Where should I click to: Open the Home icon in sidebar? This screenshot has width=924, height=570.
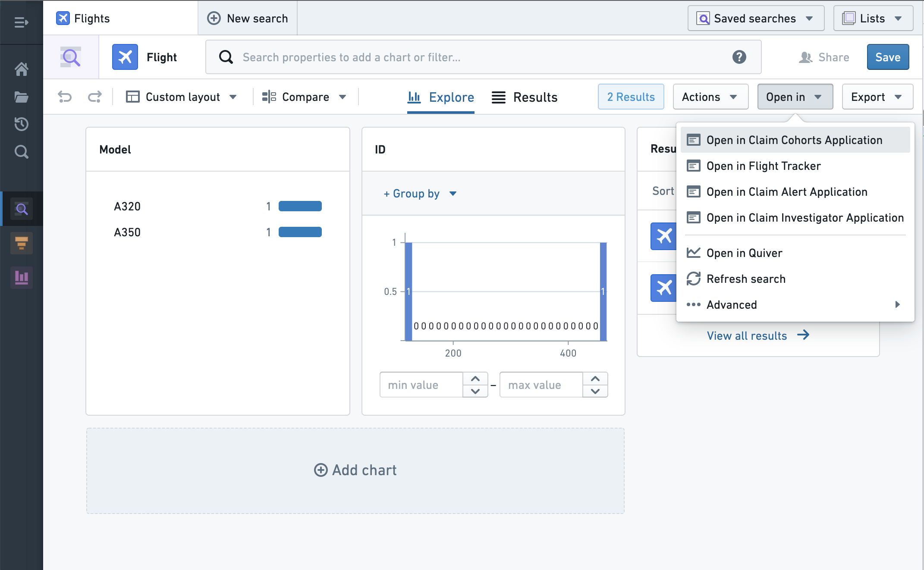(x=21, y=69)
